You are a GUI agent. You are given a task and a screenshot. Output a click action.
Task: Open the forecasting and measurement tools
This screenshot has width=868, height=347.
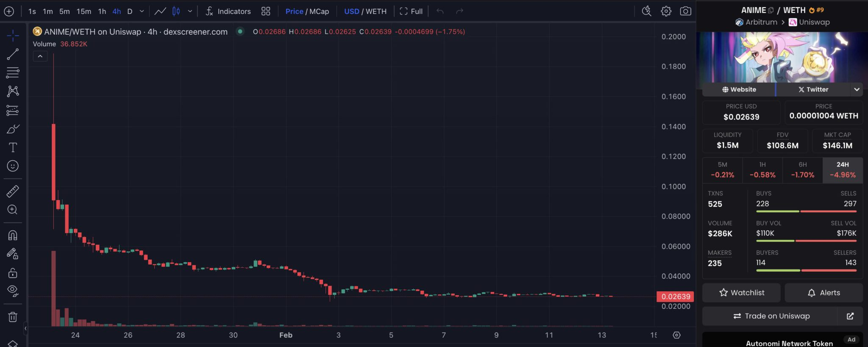[13, 110]
